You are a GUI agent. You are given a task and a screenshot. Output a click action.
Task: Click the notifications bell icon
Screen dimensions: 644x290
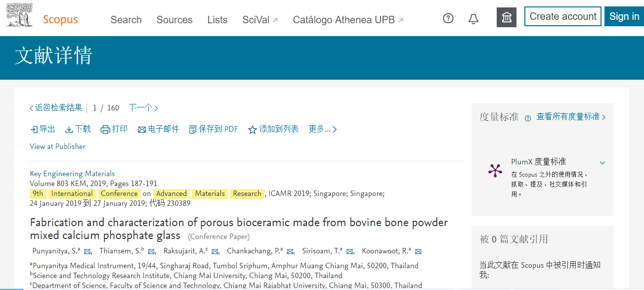(473, 19)
